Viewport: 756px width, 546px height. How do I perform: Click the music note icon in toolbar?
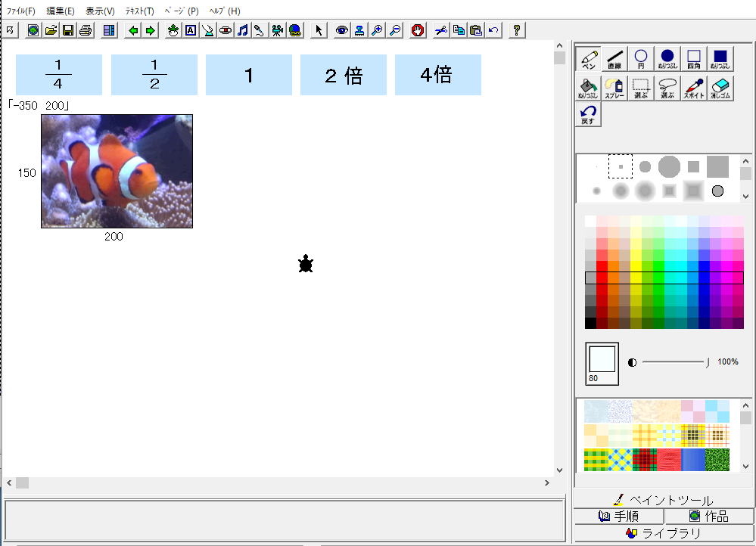(x=243, y=30)
